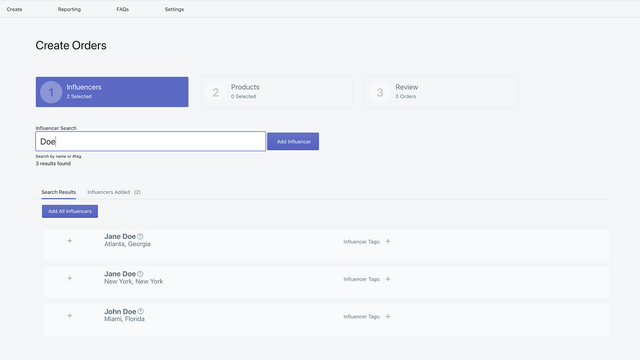Click the Add Influencer button
Viewport: 640px width, 360px height.
293,141
